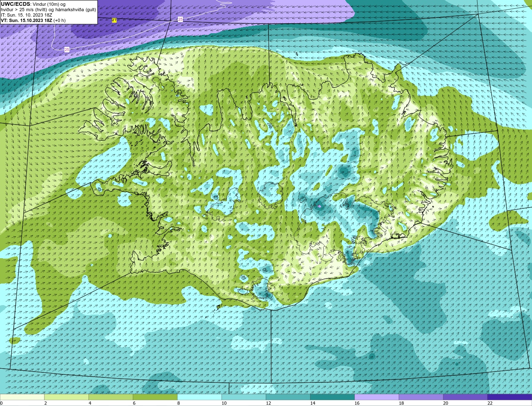This screenshot has height=406, width=532.
Task: Click the '22' scale label
Action: pyautogui.click(x=490, y=403)
